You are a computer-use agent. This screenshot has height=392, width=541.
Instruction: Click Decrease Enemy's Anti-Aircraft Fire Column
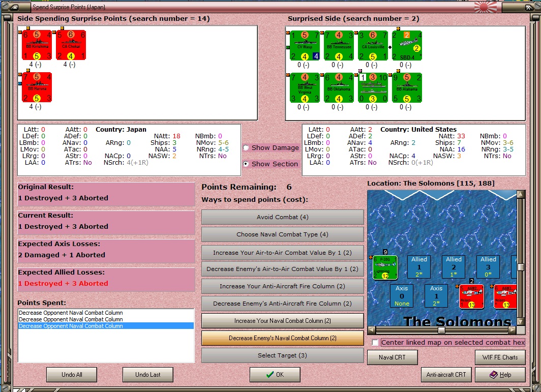point(283,304)
